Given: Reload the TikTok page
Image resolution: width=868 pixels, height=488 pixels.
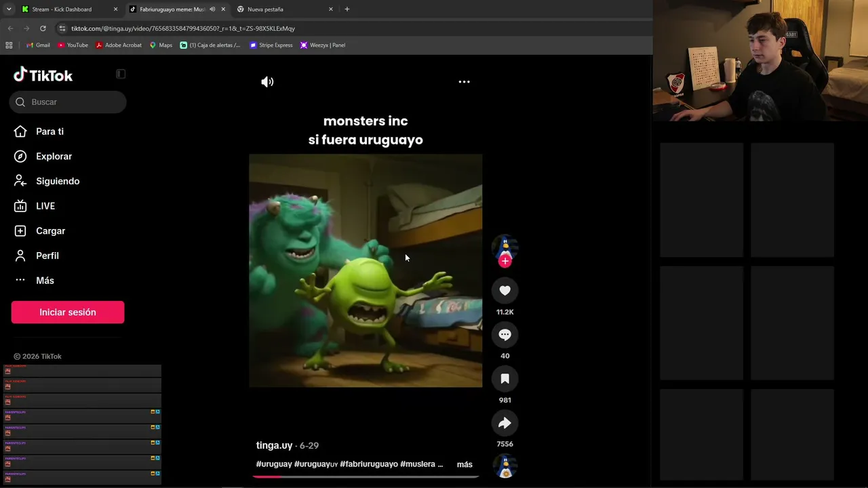Looking at the screenshot, I should pos(43,28).
